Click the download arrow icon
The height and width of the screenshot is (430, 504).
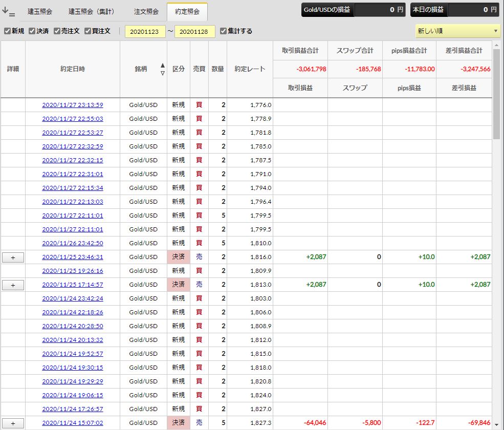[x=8, y=12]
